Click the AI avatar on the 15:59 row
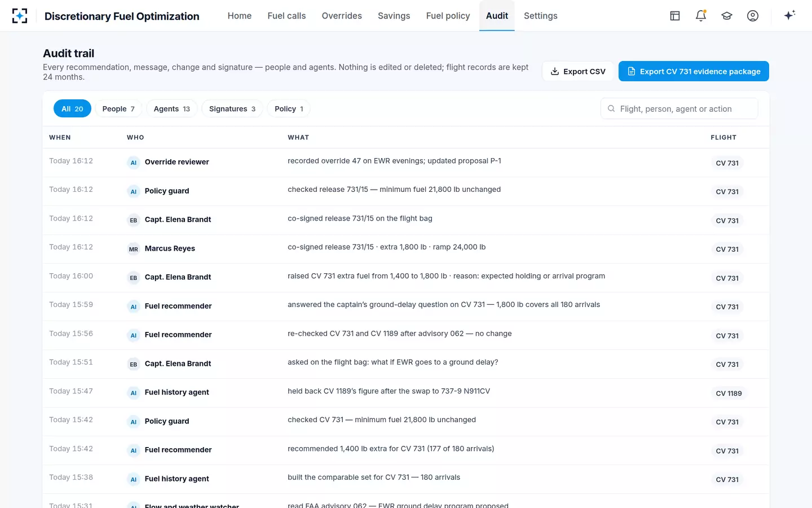This screenshot has height=508, width=812. pos(134,306)
